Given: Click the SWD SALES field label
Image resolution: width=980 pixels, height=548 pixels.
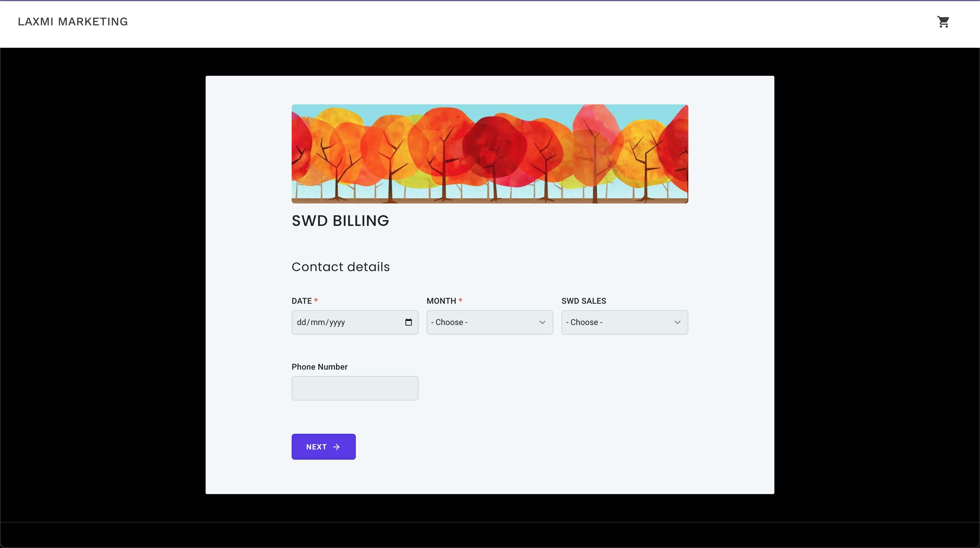Looking at the screenshot, I should click(x=584, y=301).
